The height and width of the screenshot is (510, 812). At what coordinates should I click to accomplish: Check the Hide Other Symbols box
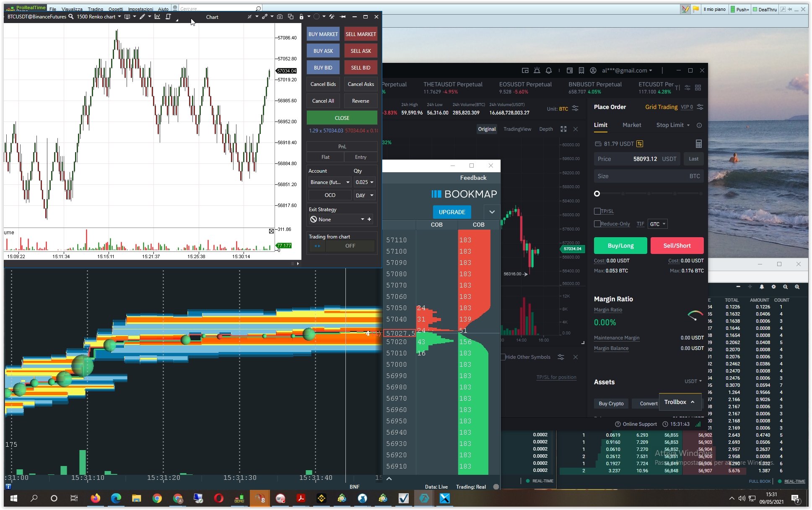503,357
